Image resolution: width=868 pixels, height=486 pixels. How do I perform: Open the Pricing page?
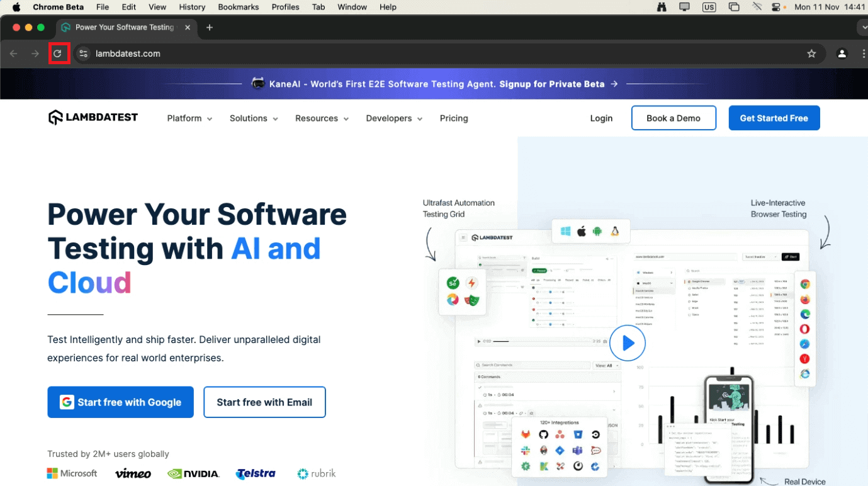pyautogui.click(x=454, y=118)
